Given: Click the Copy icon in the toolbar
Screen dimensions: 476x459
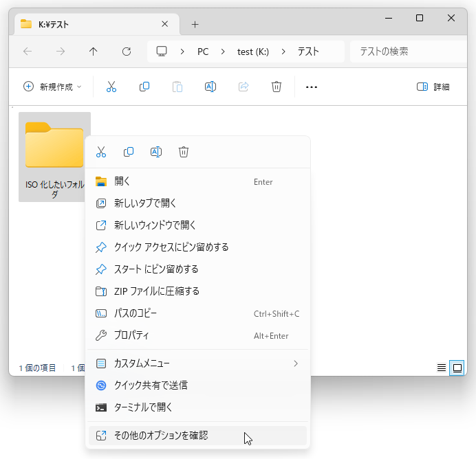Looking at the screenshot, I should click(x=144, y=87).
